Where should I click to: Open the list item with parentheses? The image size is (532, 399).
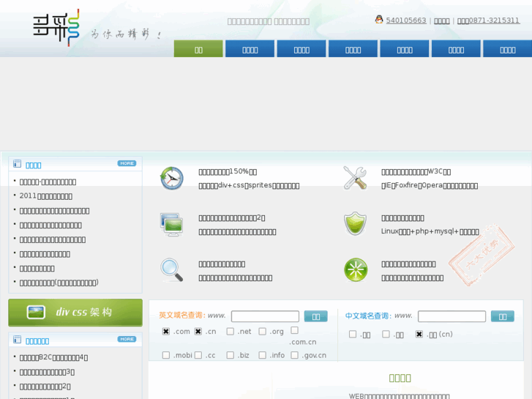tap(59, 283)
